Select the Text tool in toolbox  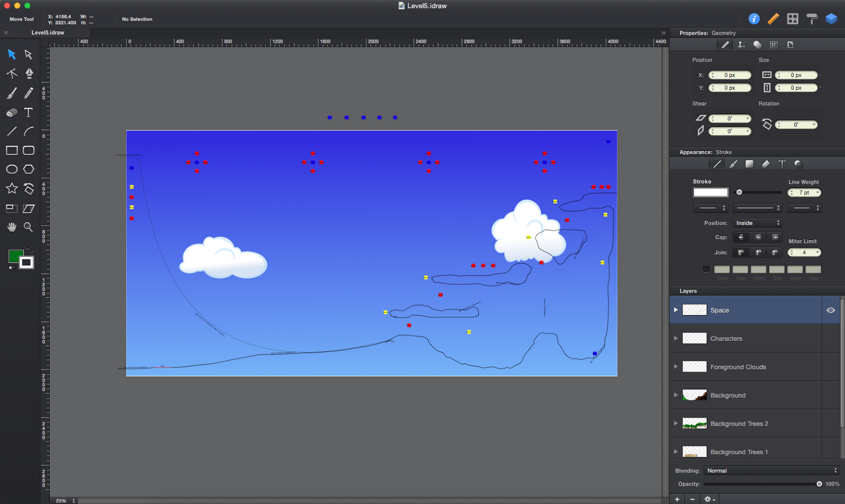point(29,112)
